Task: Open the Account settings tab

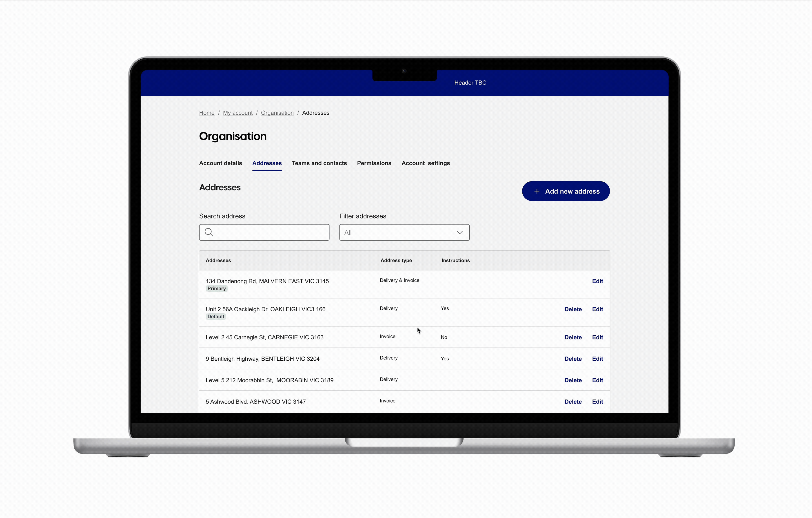Action: 426,163
